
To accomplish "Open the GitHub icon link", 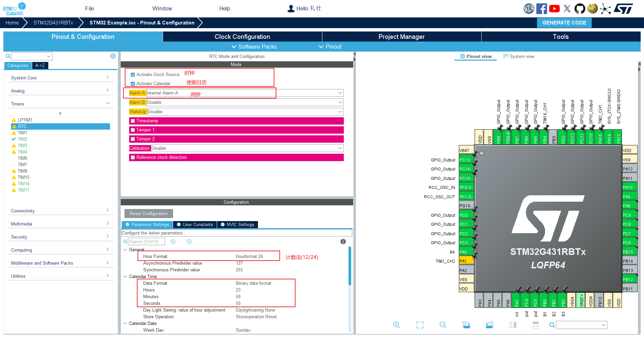I will pyautogui.click(x=580, y=9).
